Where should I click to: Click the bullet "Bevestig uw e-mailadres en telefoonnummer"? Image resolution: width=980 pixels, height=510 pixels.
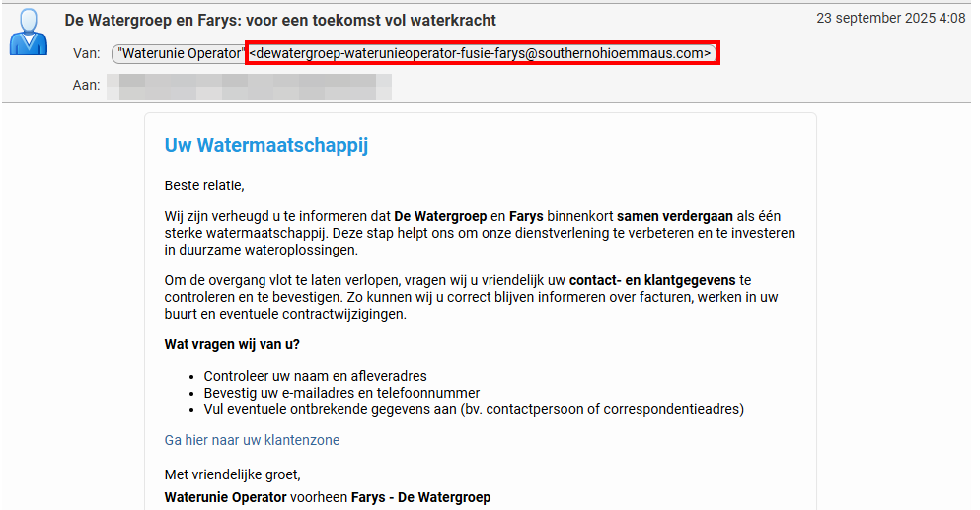(341, 393)
